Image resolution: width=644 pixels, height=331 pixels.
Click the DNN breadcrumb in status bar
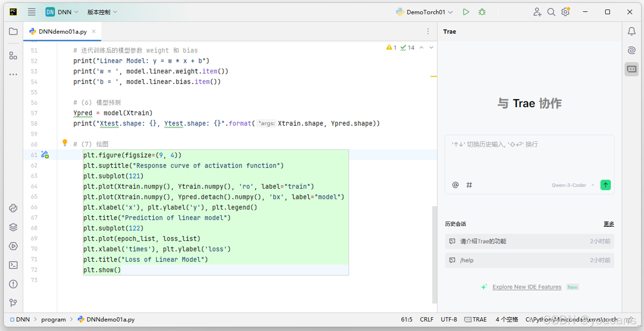[20, 319]
